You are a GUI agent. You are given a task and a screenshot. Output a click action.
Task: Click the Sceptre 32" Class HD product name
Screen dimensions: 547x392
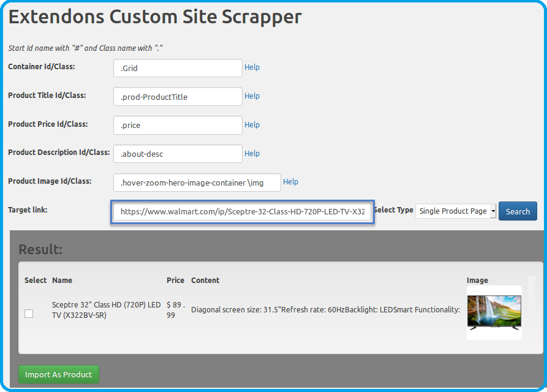pos(106,310)
